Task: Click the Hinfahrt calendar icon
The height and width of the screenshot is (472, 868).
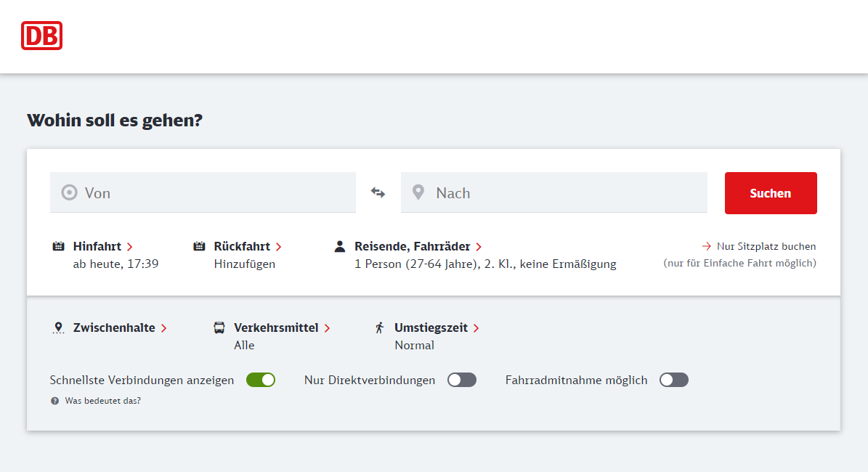Action: tap(58, 246)
